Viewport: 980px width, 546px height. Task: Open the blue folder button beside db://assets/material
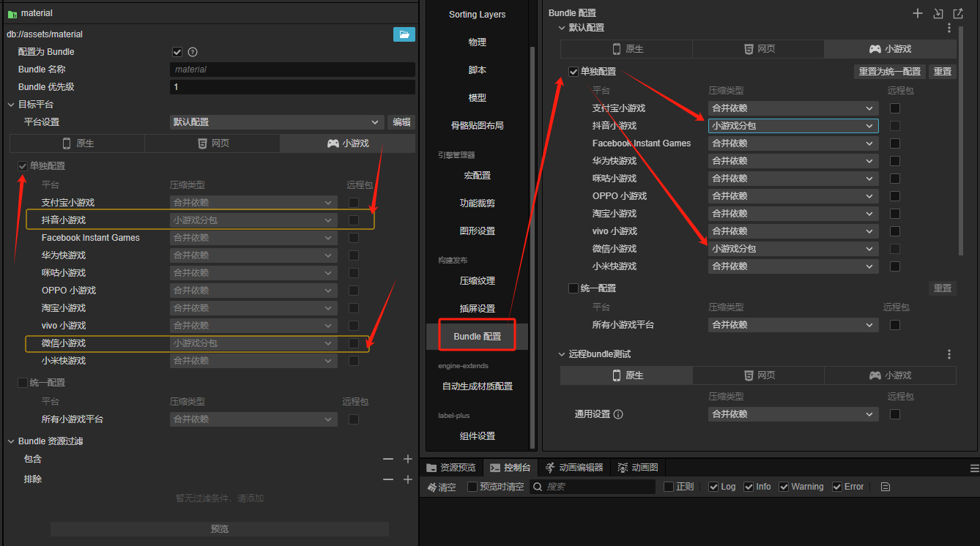(404, 34)
